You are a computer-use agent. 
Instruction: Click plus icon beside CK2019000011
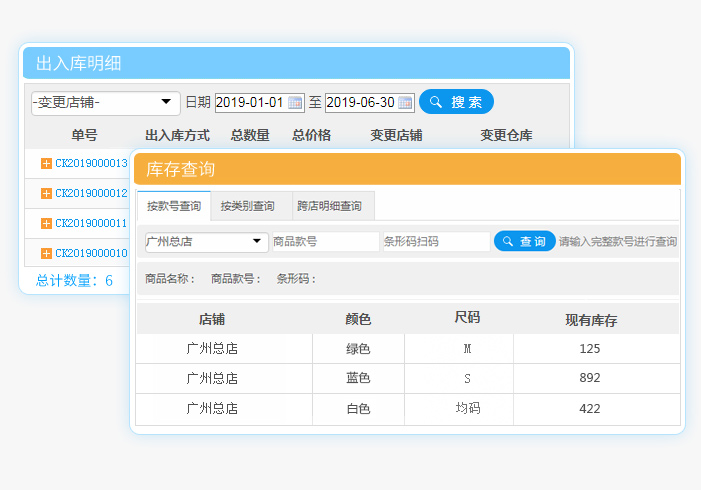pos(46,223)
